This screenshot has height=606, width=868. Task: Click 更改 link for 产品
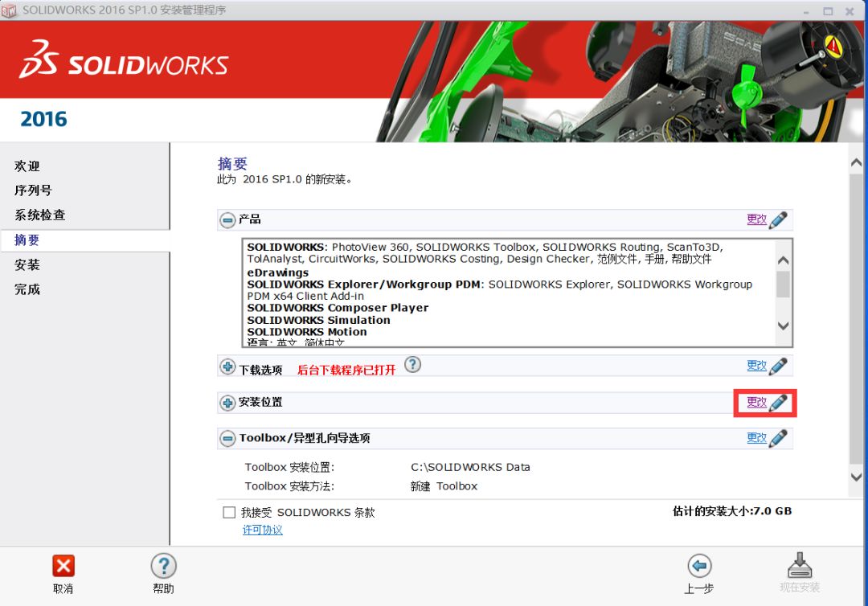pyautogui.click(x=757, y=219)
